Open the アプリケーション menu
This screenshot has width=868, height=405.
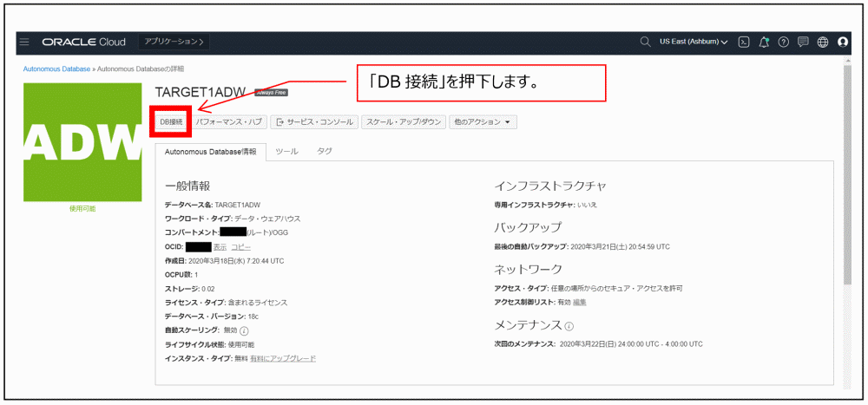174,42
